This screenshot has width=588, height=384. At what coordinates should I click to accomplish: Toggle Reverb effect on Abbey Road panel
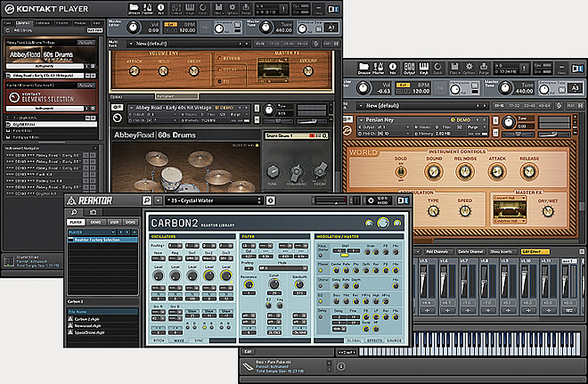[220, 58]
